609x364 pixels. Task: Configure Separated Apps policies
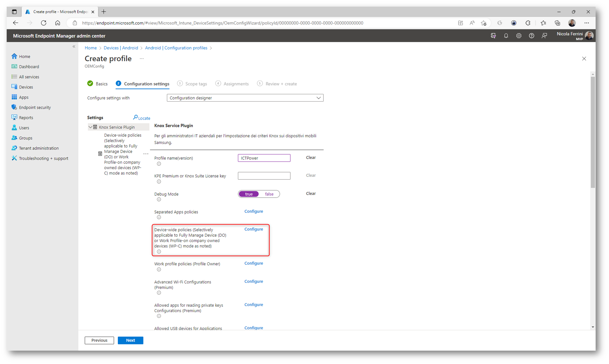[253, 211]
